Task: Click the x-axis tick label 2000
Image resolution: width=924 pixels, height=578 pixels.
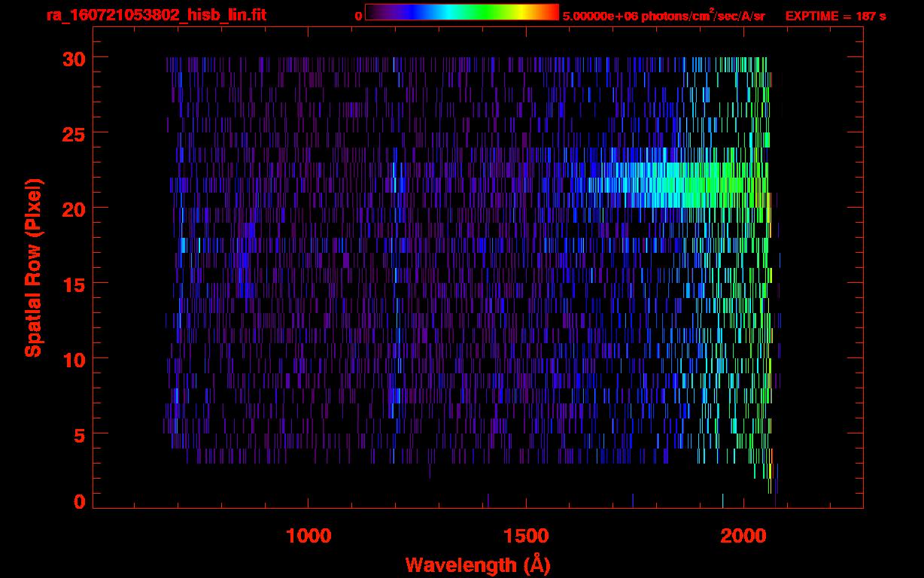Action: pyautogui.click(x=743, y=536)
